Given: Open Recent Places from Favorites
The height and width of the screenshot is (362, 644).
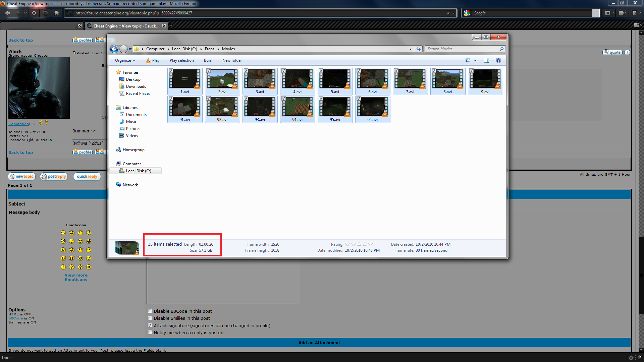Looking at the screenshot, I should pyautogui.click(x=138, y=93).
